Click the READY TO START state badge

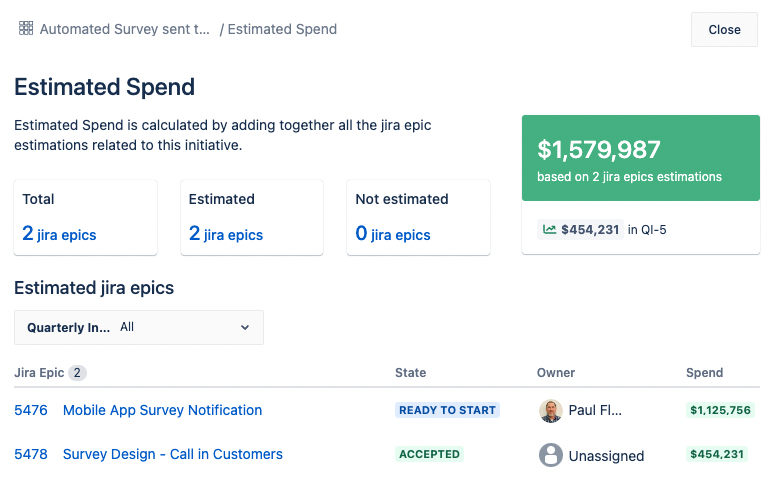click(x=447, y=410)
